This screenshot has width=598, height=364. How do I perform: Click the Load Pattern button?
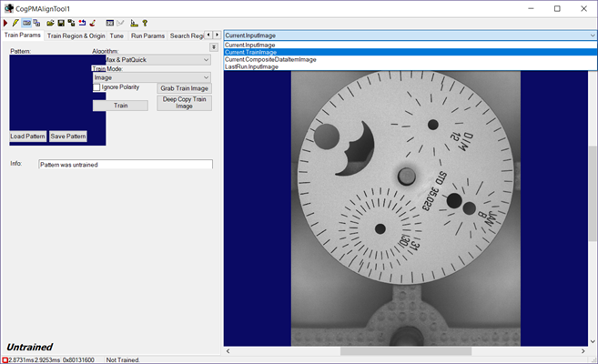pyautogui.click(x=28, y=136)
